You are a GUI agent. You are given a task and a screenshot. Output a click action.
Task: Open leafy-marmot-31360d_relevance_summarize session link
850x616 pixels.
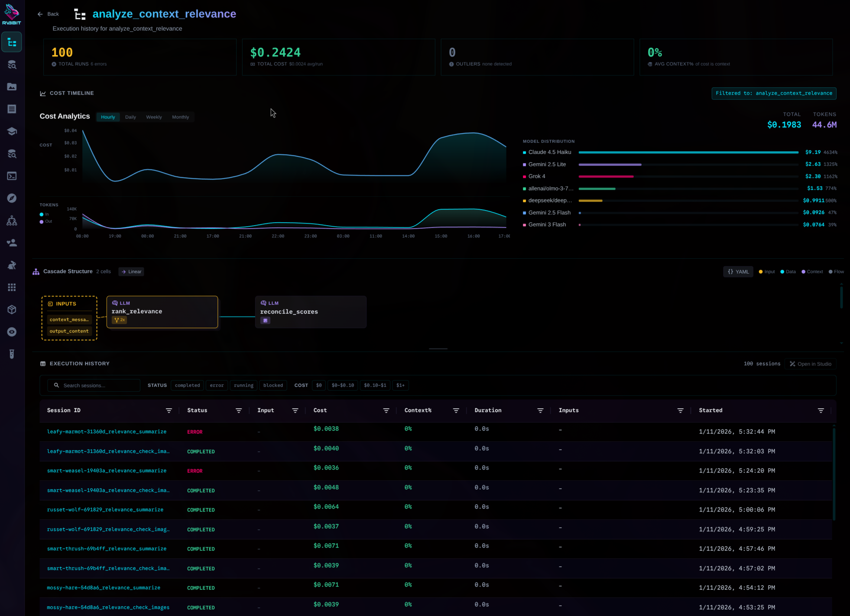(107, 432)
